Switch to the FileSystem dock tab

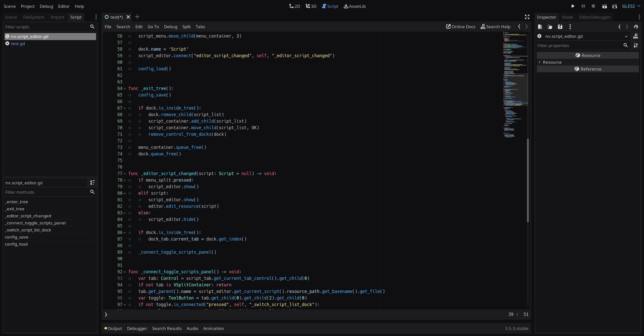(34, 17)
